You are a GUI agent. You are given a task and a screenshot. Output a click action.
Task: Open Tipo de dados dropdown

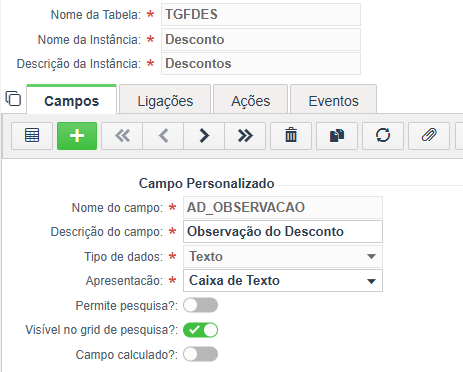(x=283, y=256)
